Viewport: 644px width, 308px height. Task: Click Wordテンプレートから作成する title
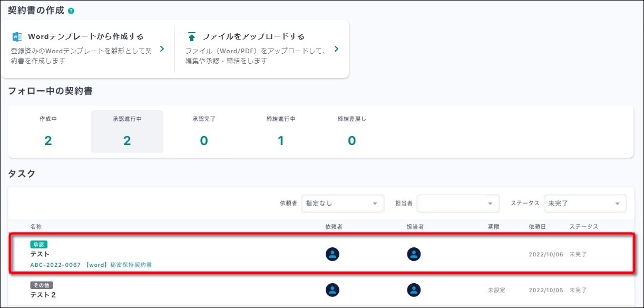coord(85,36)
